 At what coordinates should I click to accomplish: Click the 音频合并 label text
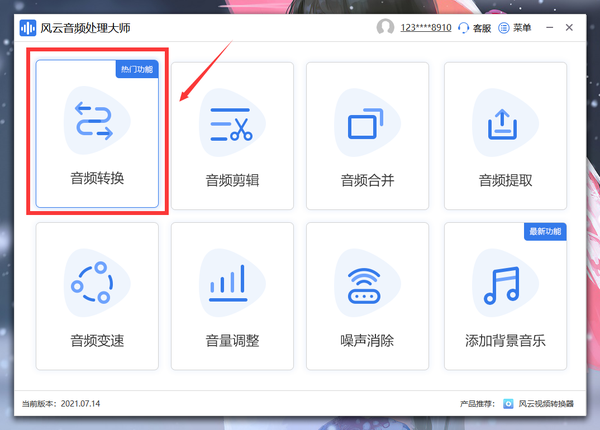click(x=367, y=180)
